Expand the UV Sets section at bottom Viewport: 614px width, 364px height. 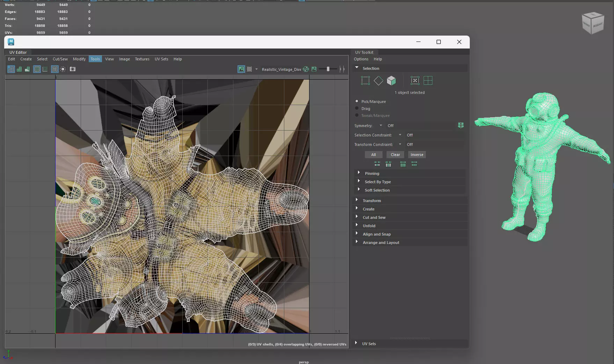click(356, 343)
